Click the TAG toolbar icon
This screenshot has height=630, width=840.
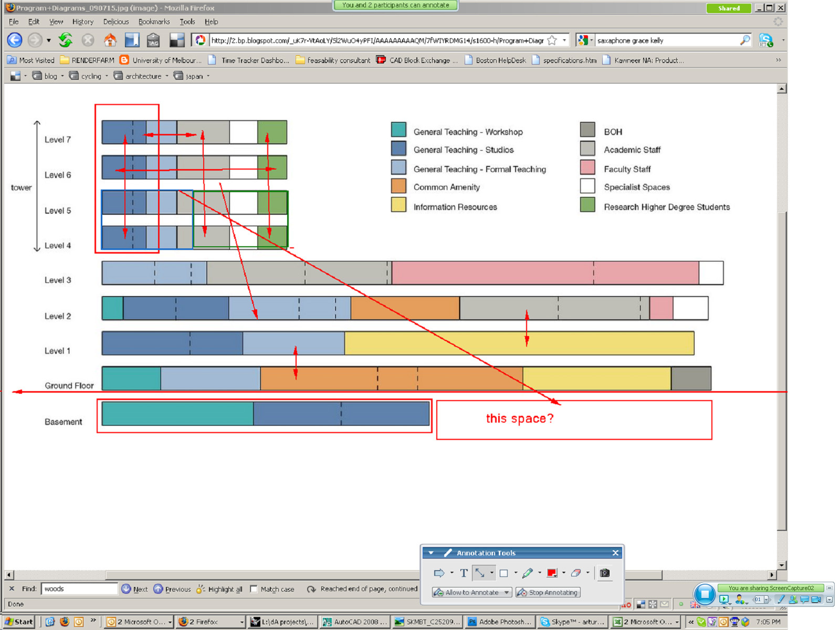click(153, 40)
